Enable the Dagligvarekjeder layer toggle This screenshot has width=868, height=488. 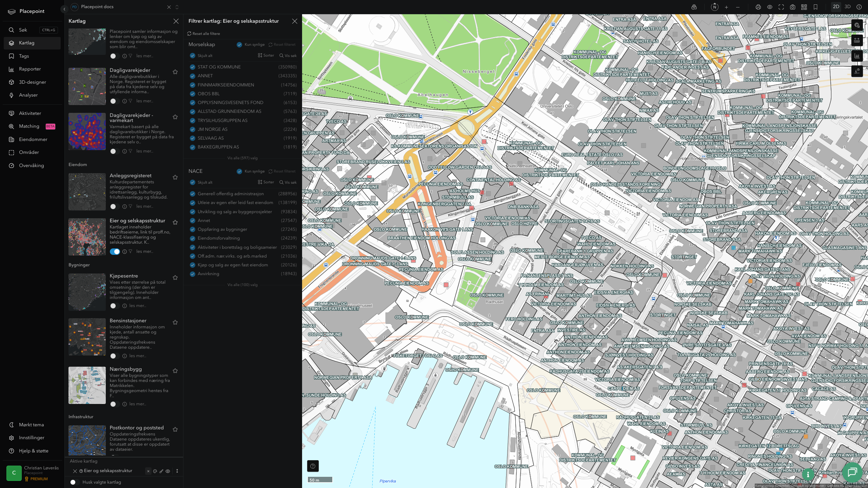(x=115, y=101)
